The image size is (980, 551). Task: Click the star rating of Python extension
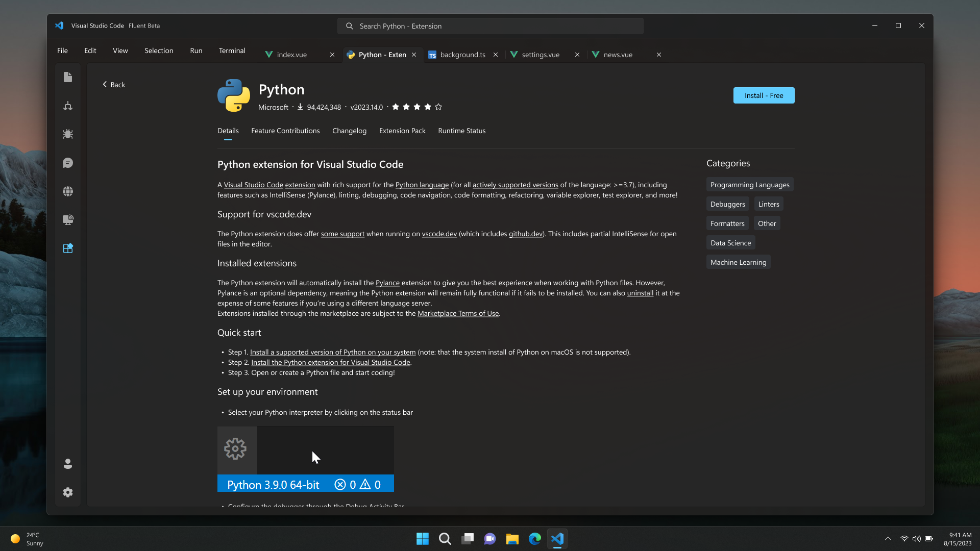pos(417,107)
